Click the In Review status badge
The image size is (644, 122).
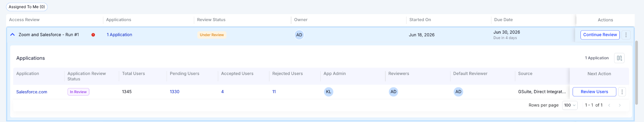78,92
